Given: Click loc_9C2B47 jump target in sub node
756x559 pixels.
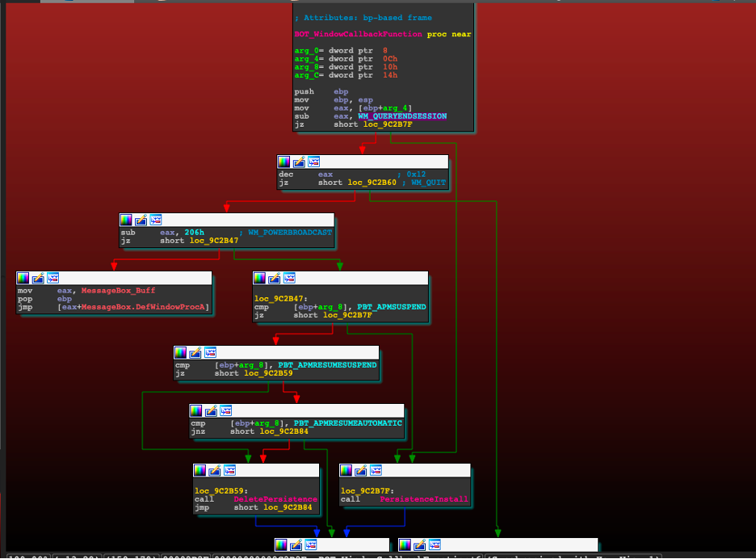Looking at the screenshot, I should click(213, 241).
